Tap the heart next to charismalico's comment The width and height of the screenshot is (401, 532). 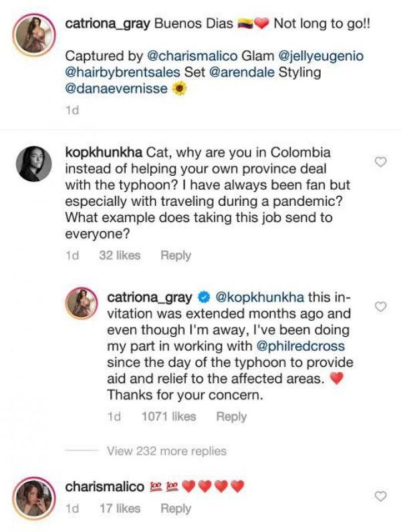(381, 496)
